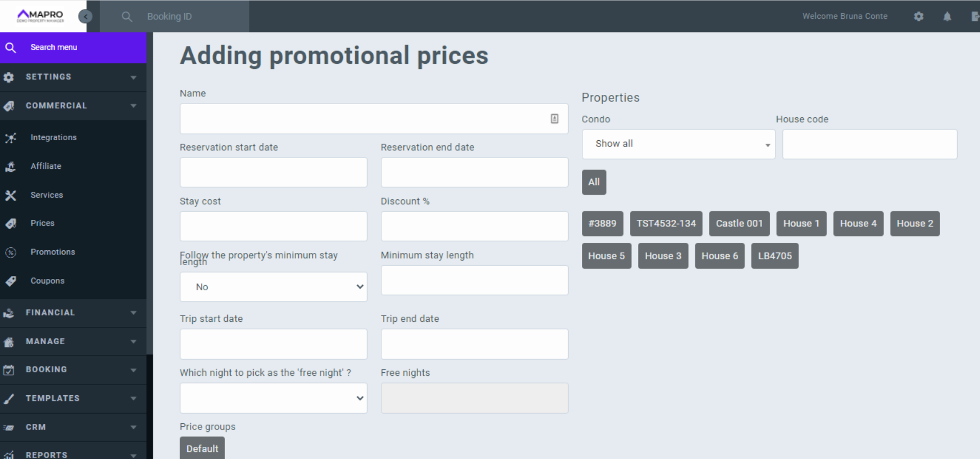The image size is (980, 459).
Task: Click the Reservation start date field
Action: point(273,172)
